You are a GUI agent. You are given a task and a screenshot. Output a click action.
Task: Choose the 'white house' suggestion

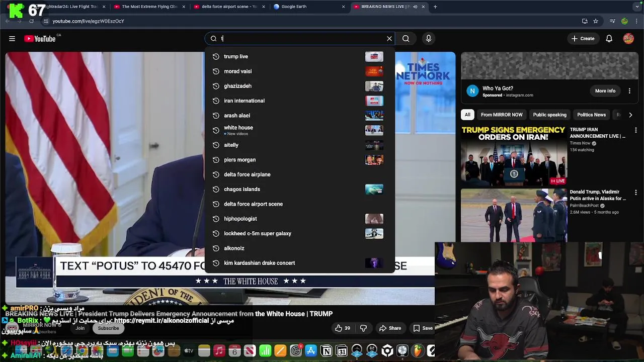300,130
